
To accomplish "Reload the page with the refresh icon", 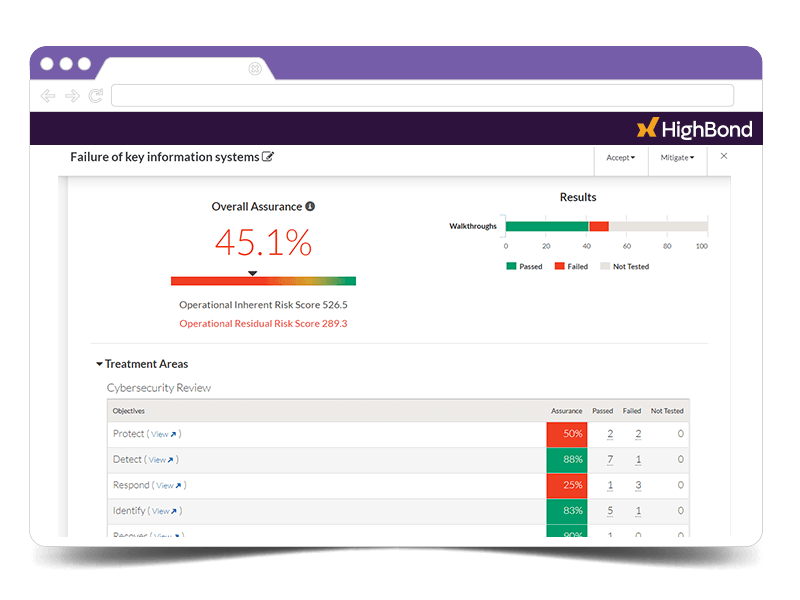I will [96, 96].
